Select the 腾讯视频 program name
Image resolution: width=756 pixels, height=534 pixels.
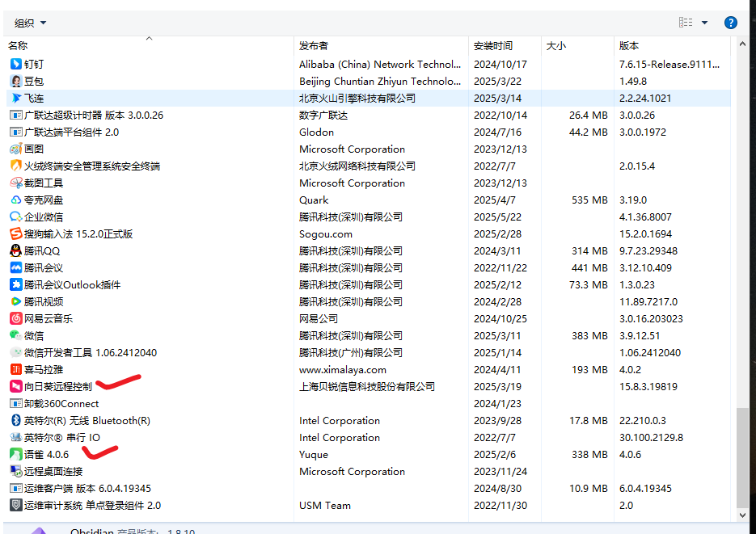(44, 302)
